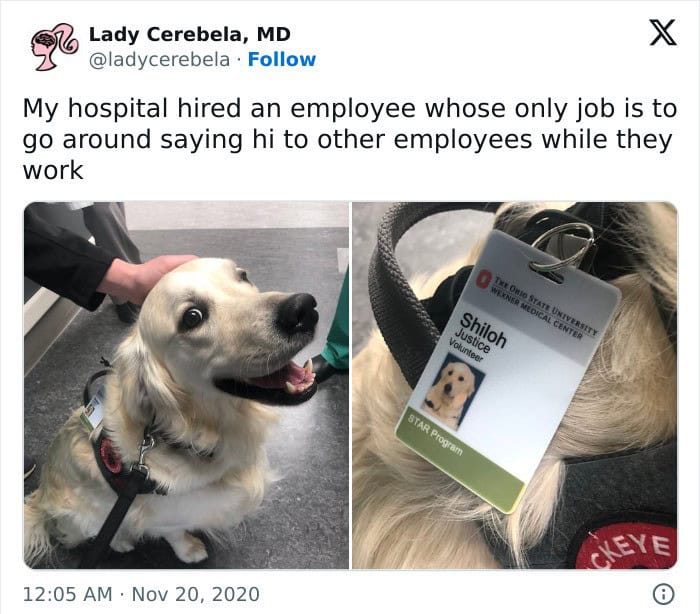700x614 pixels.
Task: Click the X logo in the tweet corner
Action: 663,32
